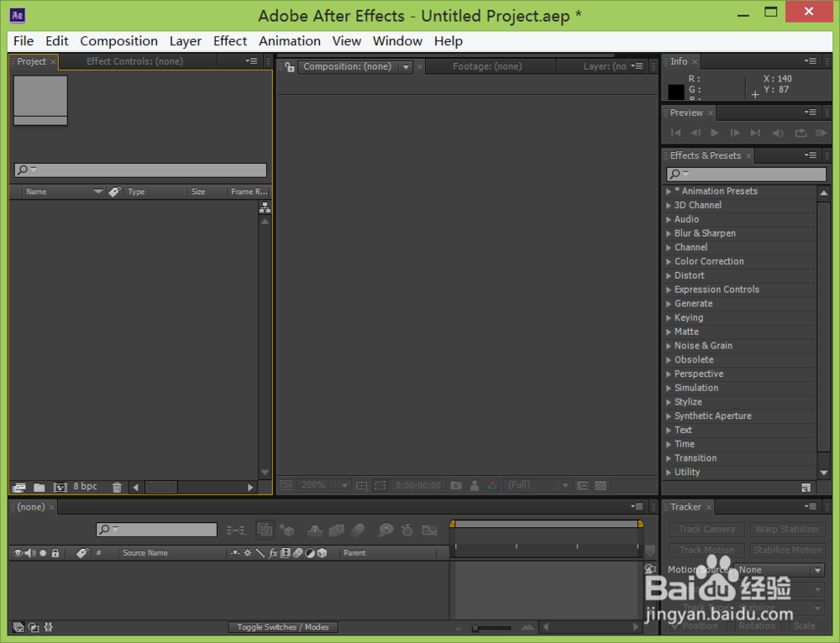Viewport: 840px width, 643px height.
Task: Take a snapshot with the camera icon
Action: pos(456,485)
